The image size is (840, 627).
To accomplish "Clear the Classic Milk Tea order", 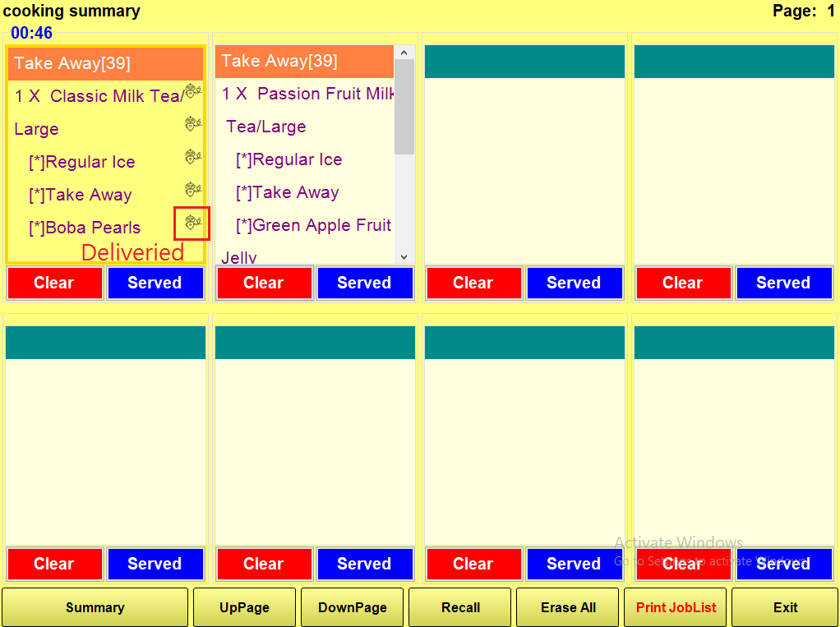I will tap(54, 283).
